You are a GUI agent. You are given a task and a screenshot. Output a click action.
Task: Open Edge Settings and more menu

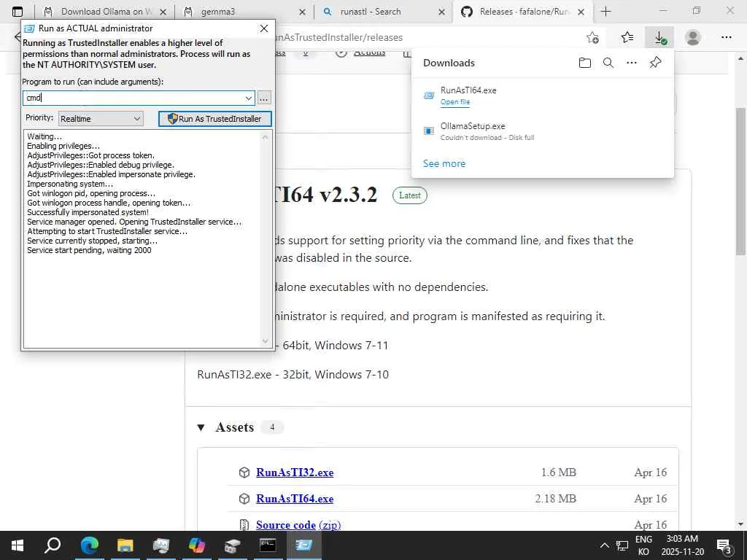pyautogui.click(x=727, y=38)
